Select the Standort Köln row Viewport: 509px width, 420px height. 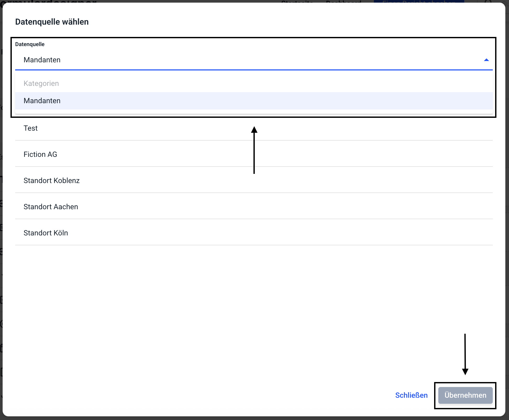click(x=46, y=233)
